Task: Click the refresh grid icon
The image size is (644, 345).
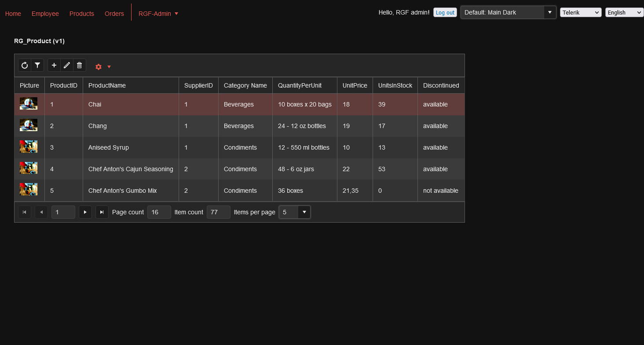Action: [x=25, y=66]
